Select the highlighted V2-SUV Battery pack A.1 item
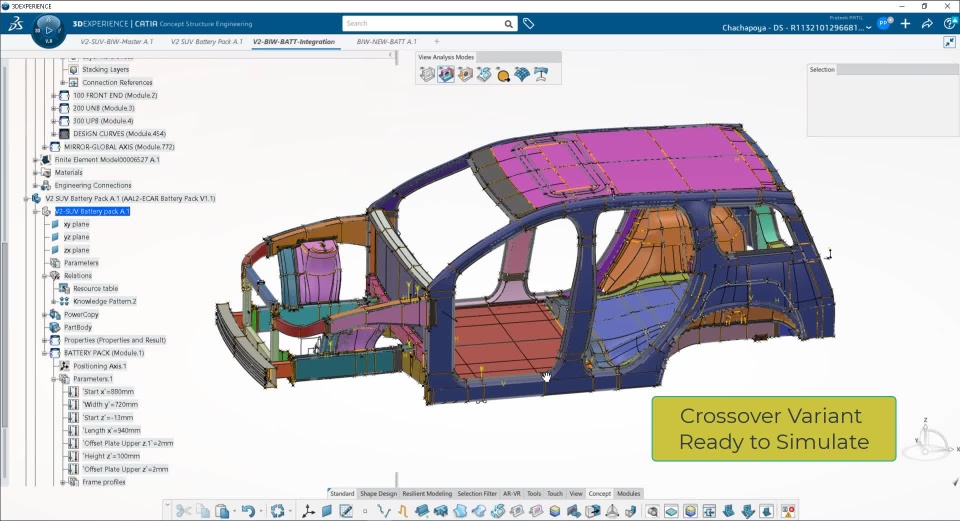Image resolution: width=960 pixels, height=521 pixels. coord(92,211)
